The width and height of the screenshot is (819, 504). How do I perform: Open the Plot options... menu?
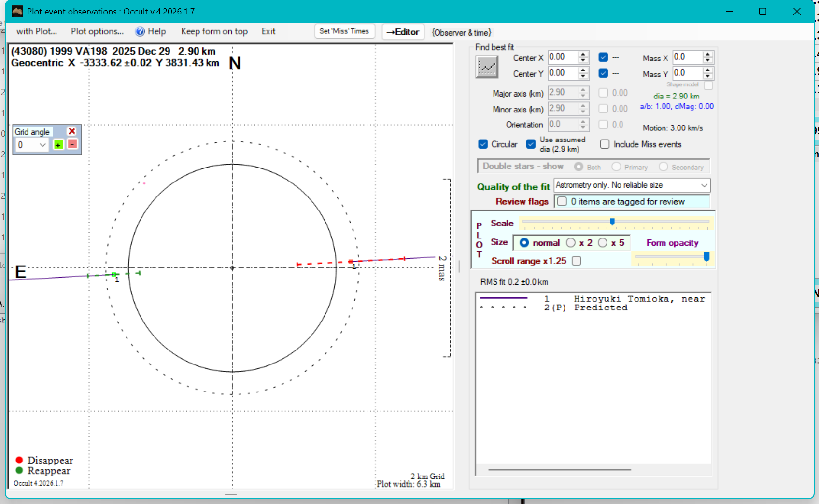coord(97,31)
